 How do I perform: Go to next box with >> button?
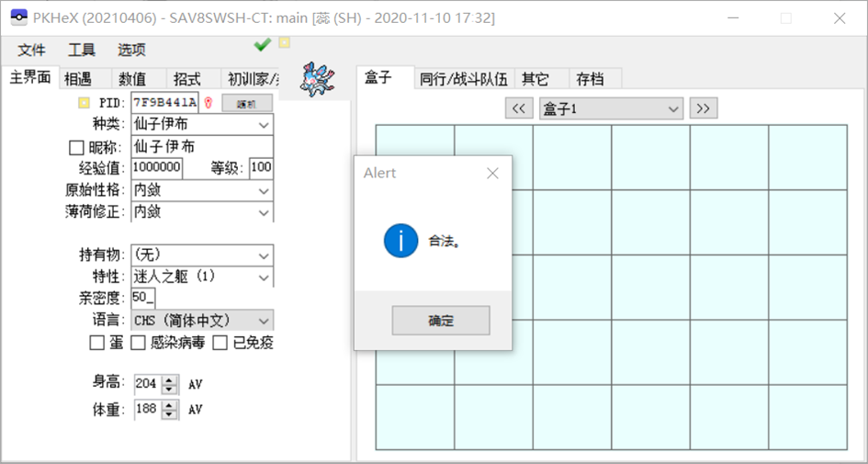tap(703, 108)
